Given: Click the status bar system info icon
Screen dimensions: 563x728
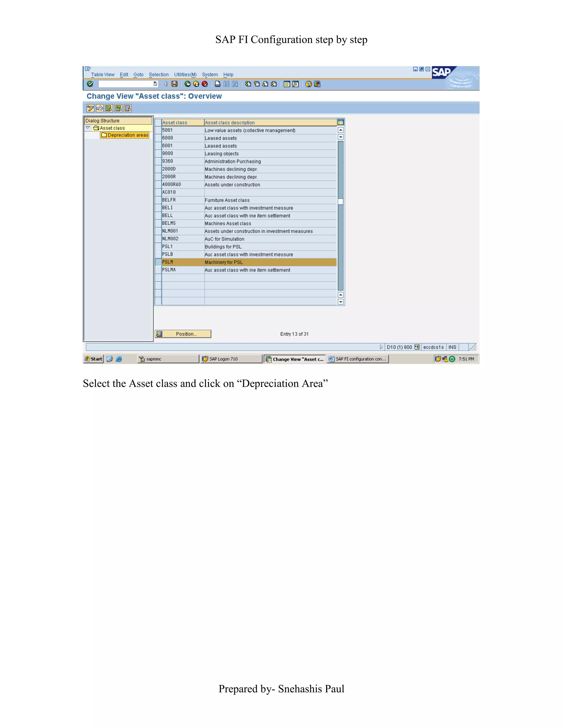Looking at the screenshot, I should pyautogui.click(x=416, y=347).
